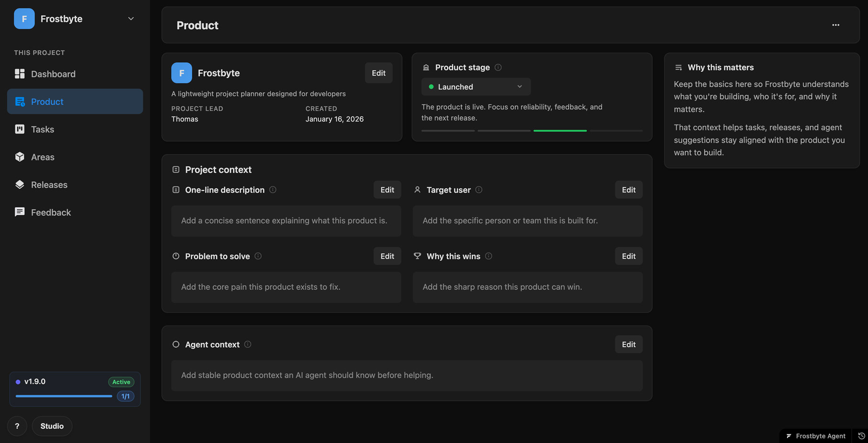Image resolution: width=868 pixels, height=443 pixels.
Task: Go to the Tasks section
Action: point(75,129)
